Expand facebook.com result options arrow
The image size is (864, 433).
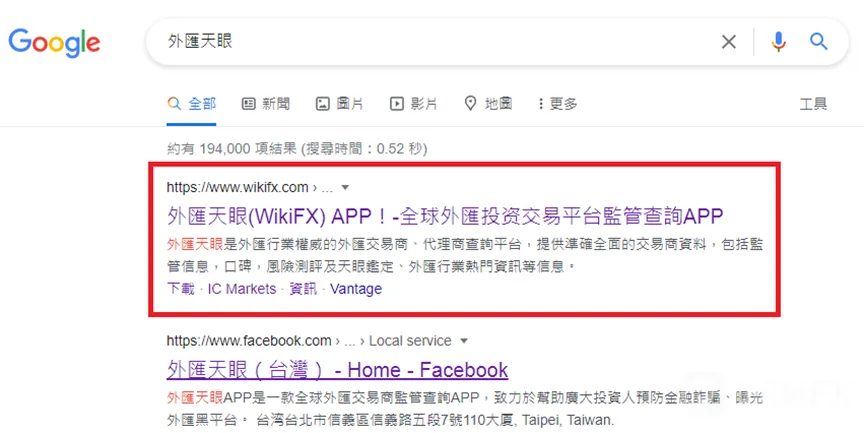click(x=464, y=341)
